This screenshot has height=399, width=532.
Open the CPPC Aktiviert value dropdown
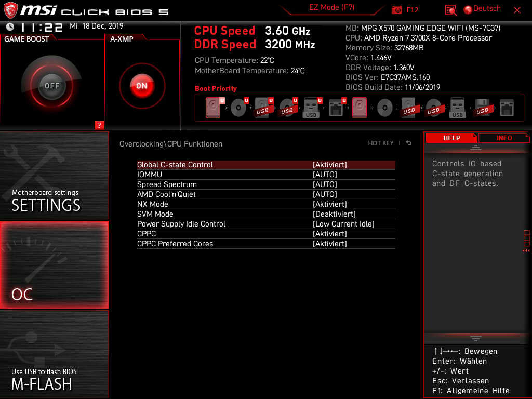point(330,233)
